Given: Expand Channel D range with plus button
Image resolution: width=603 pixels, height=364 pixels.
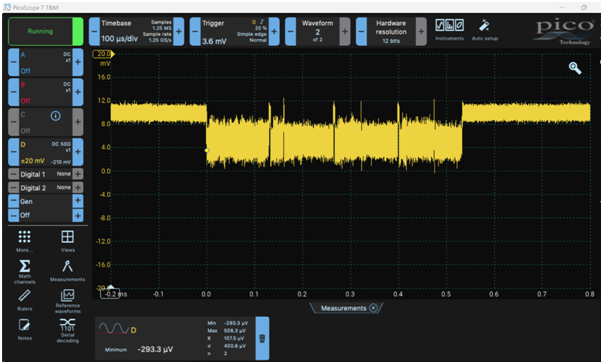Looking at the screenshot, I should 78,152.
